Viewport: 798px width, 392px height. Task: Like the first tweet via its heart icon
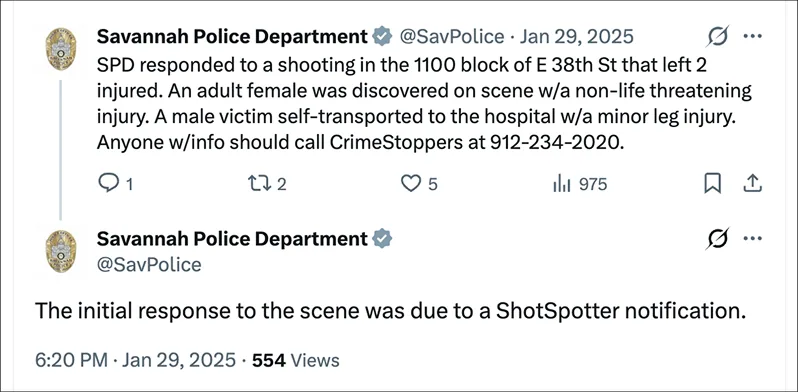point(411,183)
